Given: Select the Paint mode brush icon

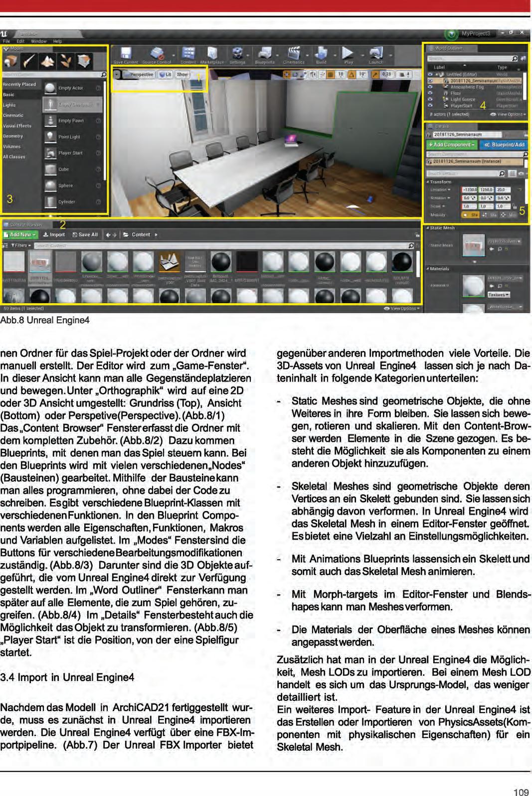Looking at the screenshot, I should (29, 61).
